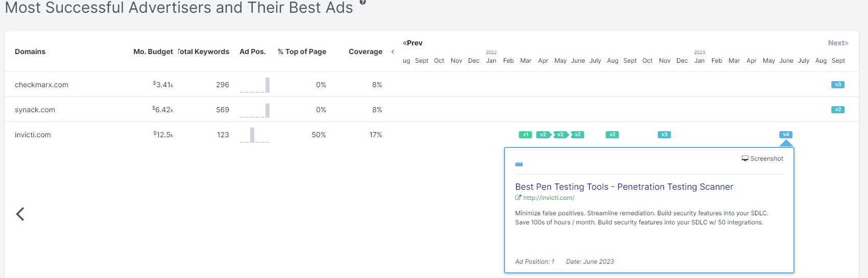Click the monitor icon beside Screenshot
The height and width of the screenshot is (278, 868).
click(x=745, y=159)
